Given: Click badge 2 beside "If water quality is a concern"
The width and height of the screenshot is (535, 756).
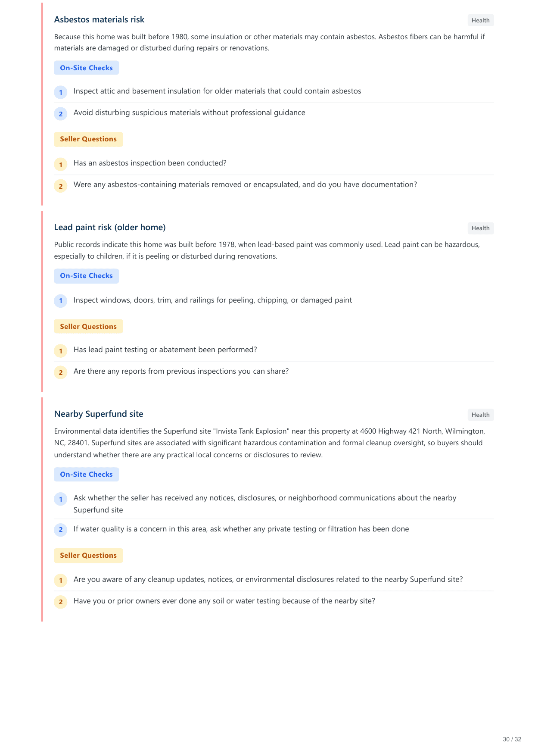Looking at the screenshot, I should point(61,530).
